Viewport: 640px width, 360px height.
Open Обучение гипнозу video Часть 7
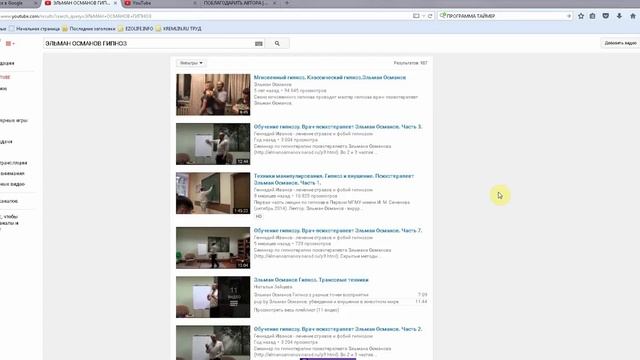coord(338,230)
